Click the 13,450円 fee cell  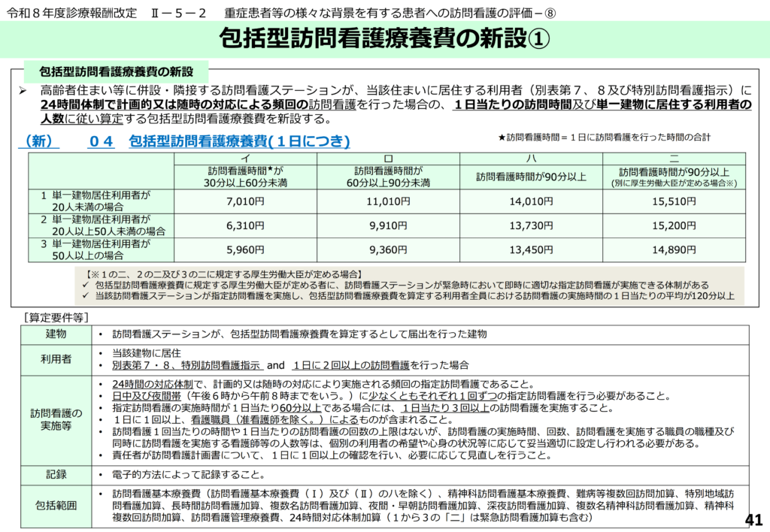531,249
